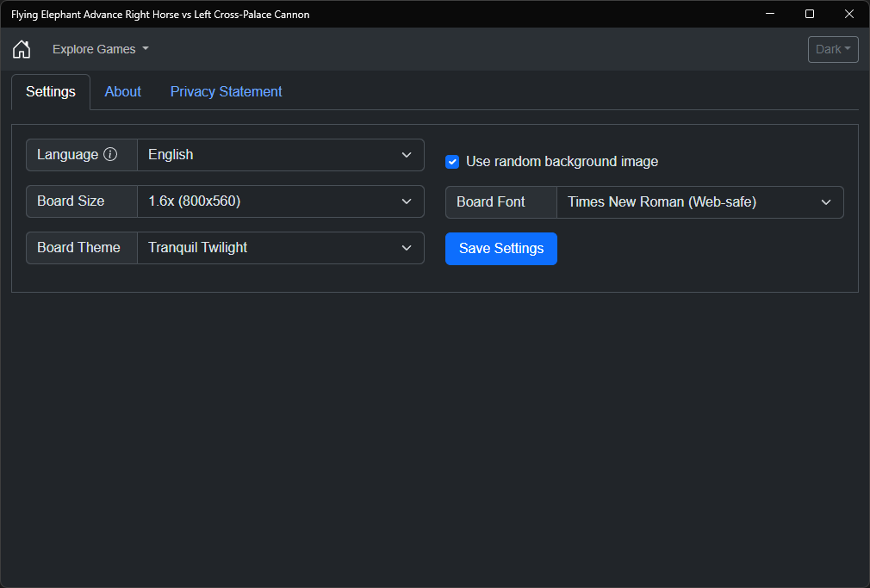Expand the Board Size dropdown
Screen dimensions: 870x588
280,201
